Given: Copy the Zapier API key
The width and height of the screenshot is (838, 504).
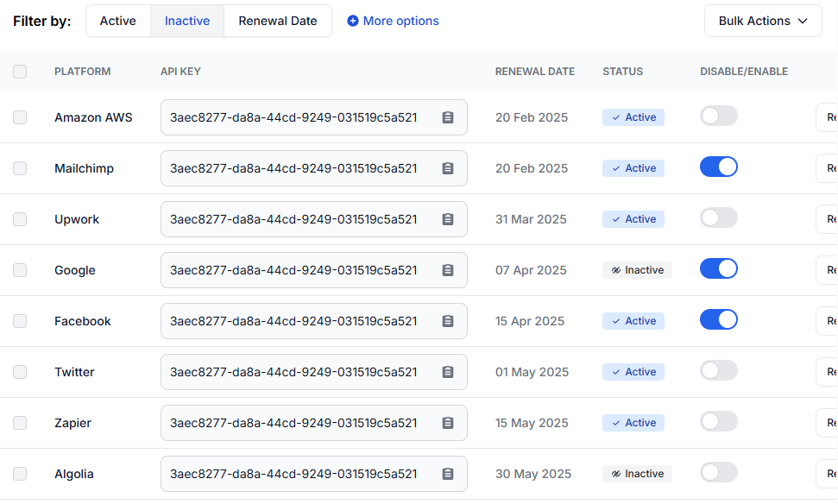Looking at the screenshot, I should (x=447, y=423).
